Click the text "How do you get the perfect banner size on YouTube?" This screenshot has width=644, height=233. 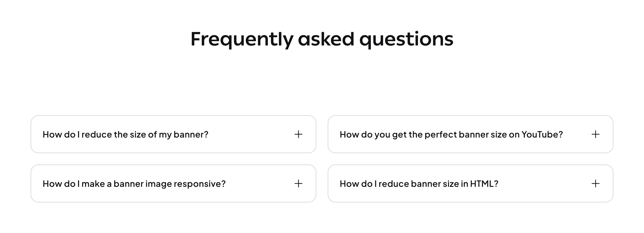tap(451, 134)
